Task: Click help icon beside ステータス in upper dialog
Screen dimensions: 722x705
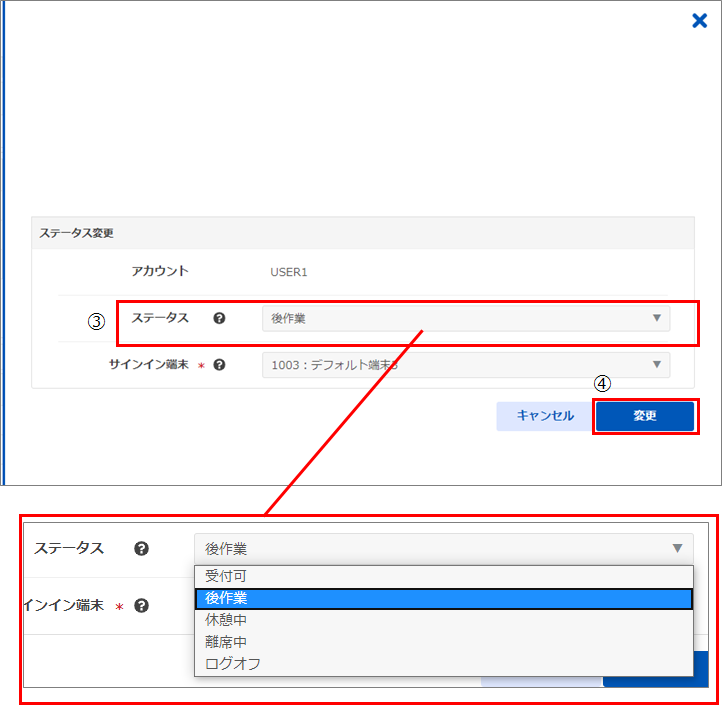Action: coord(219,318)
